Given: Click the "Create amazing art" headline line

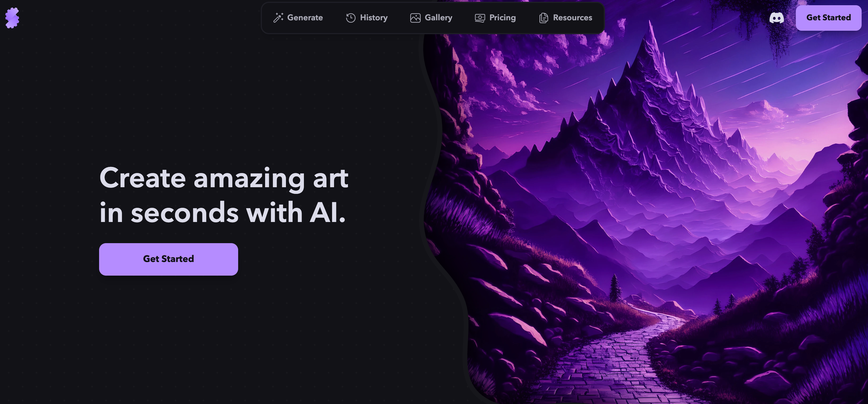Looking at the screenshot, I should (x=224, y=178).
